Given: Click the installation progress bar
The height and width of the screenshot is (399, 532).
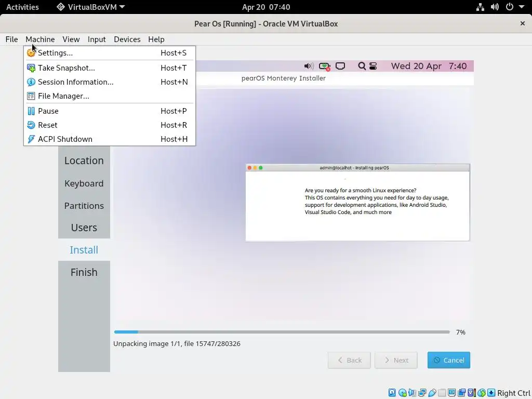Looking at the screenshot, I should [282, 332].
